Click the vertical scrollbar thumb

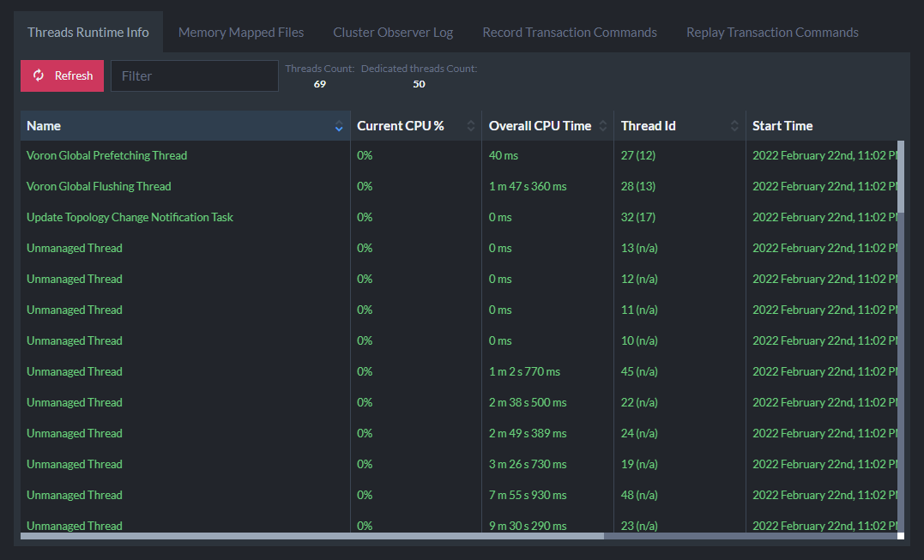click(x=901, y=177)
